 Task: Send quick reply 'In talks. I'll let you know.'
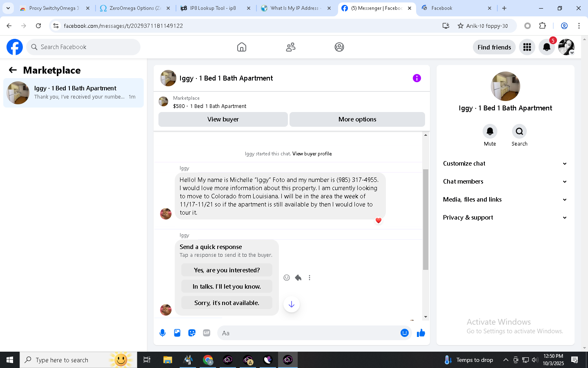227,287
